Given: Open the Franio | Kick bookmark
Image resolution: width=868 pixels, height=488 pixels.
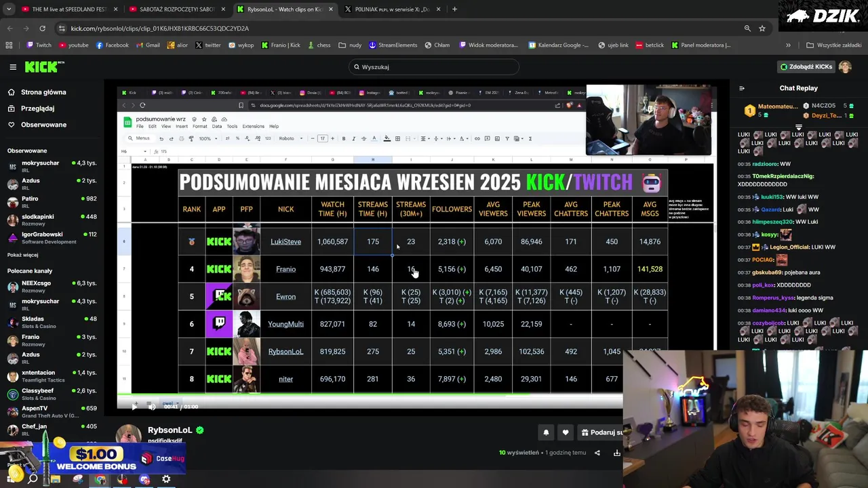Looking at the screenshot, I should coord(280,45).
